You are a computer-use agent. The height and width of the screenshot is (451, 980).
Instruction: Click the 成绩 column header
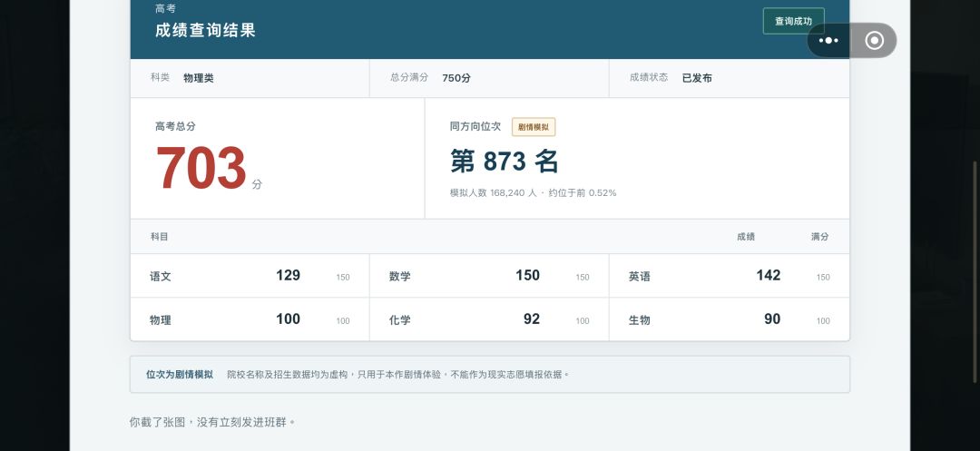click(746, 237)
